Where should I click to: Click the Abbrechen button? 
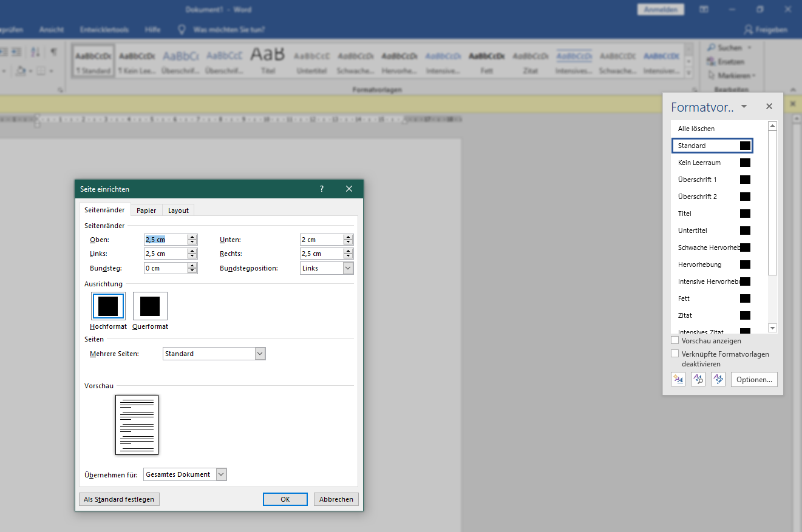tap(336, 499)
